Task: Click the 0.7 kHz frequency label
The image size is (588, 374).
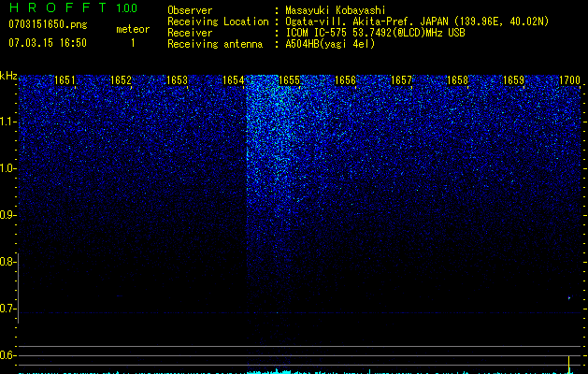Action: (x=7, y=309)
